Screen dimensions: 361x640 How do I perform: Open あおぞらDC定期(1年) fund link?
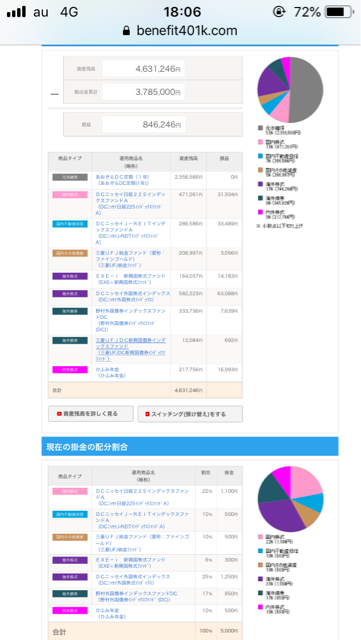[123, 180]
